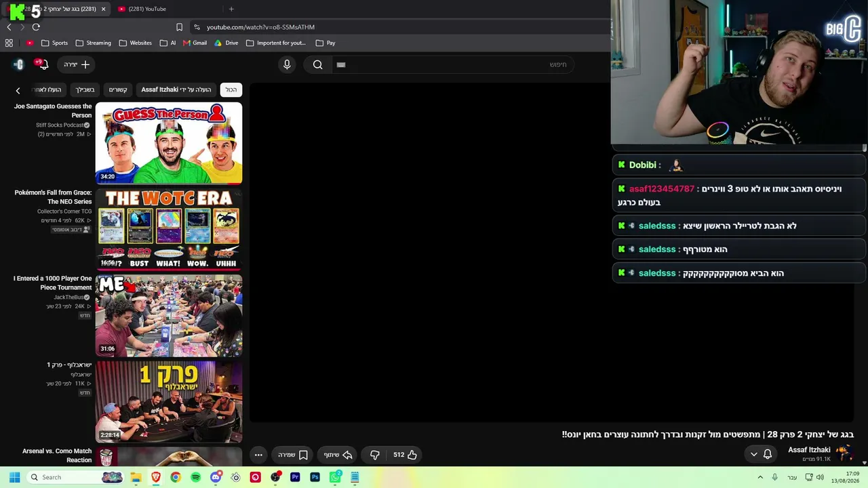This screenshot has height=488, width=868.
Task: Open the YouTube account avatar menu
Action: [18, 64]
